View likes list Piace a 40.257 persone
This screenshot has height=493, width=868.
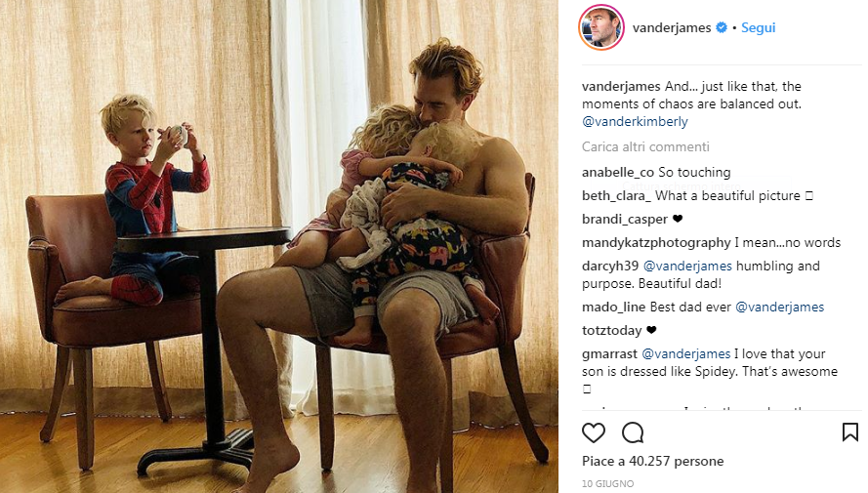click(652, 461)
